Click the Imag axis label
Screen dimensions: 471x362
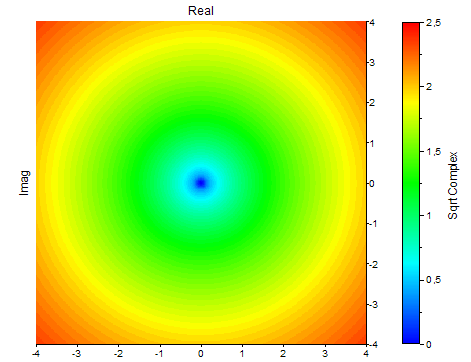tap(24, 183)
